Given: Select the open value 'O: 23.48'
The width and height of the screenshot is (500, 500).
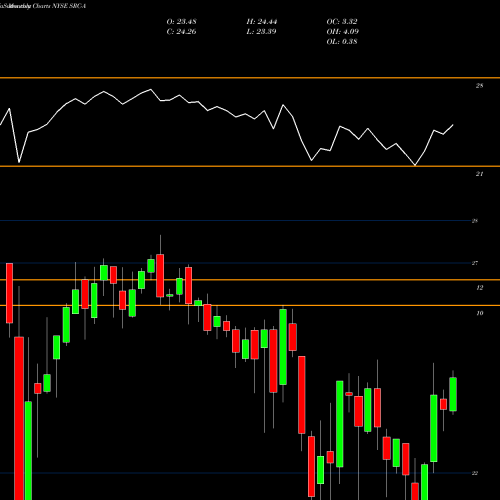Looking at the screenshot, I should (181, 22).
